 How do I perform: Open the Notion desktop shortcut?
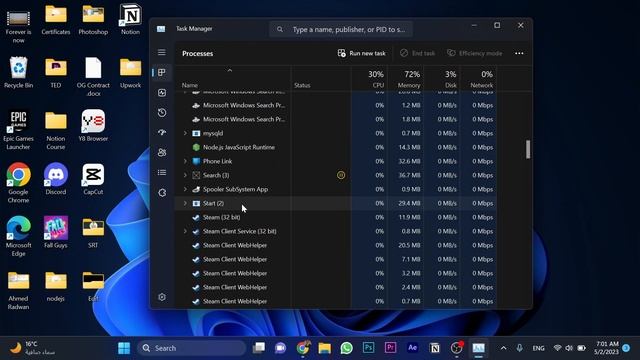(130, 20)
